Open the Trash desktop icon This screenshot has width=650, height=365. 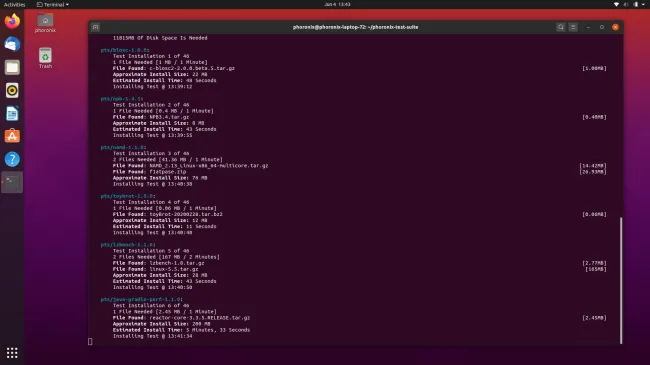(45, 58)
